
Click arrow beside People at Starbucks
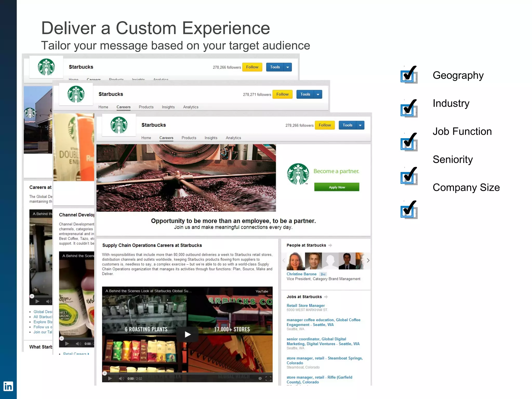pyautogui.click(x=330, y=245)
